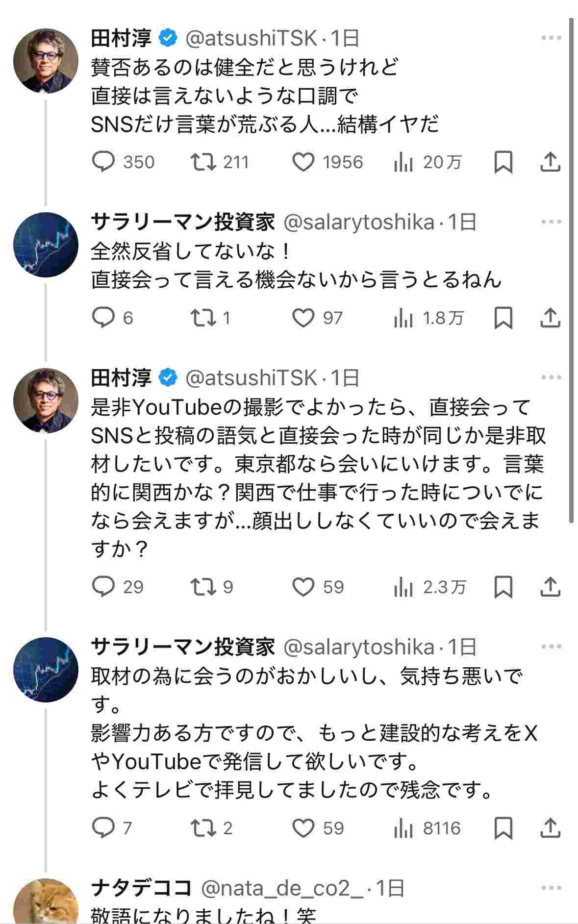Open the first @salarytoshika profile handle
Screen dimensions: 578x924
pyautogui.click(x=359, y=223)
